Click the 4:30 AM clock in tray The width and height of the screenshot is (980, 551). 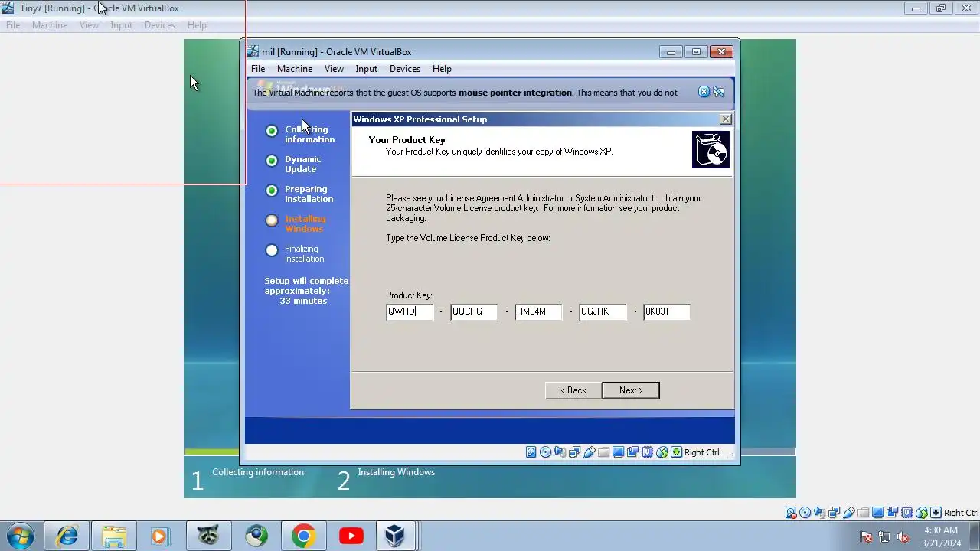[x=941, y=530]
